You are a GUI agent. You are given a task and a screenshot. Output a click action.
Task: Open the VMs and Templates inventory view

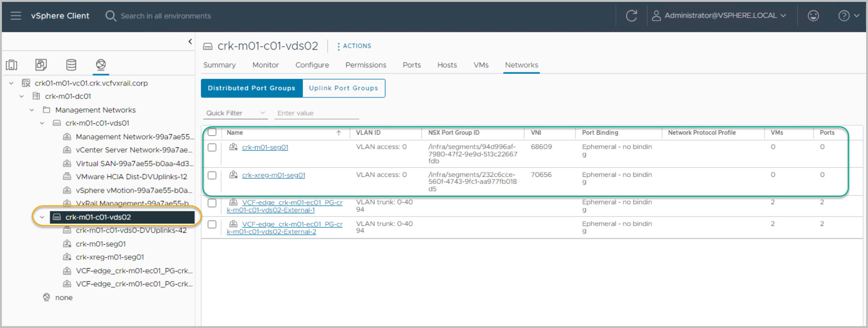click(41, 65)
